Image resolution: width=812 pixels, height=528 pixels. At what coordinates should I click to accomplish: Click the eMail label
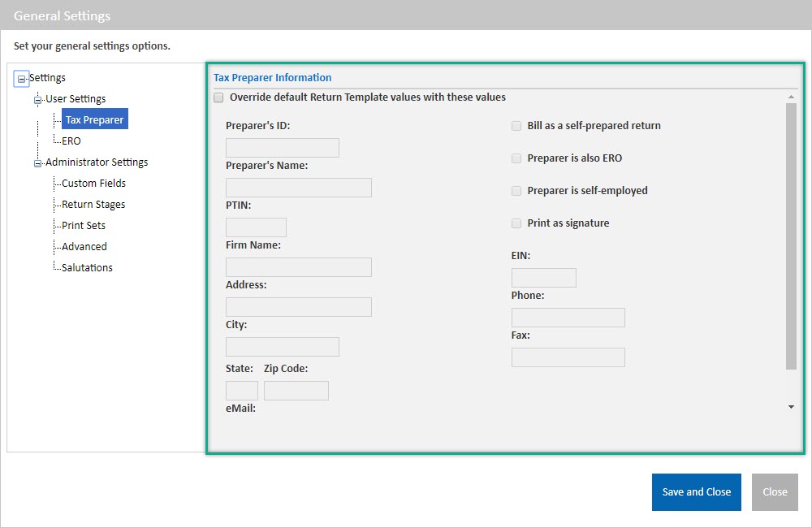241,409
